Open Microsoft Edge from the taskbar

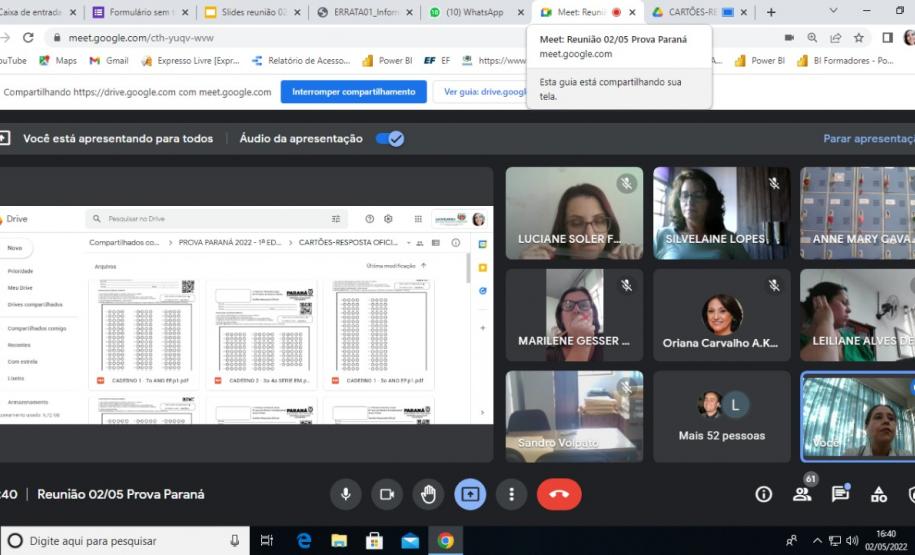(304, 541)
